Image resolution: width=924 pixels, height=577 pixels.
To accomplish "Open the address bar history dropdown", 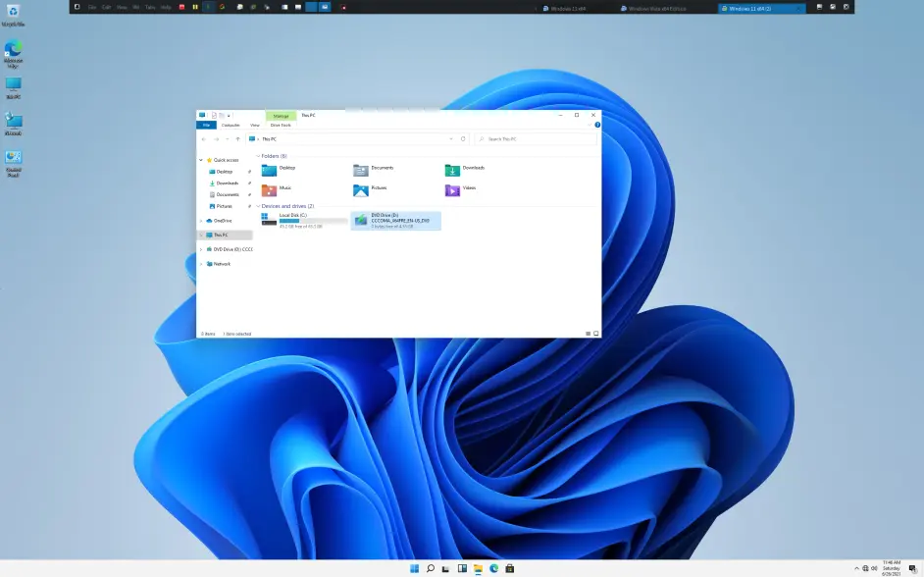I will point(451,139).
